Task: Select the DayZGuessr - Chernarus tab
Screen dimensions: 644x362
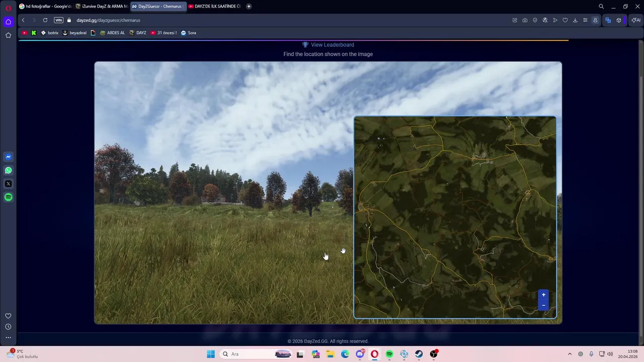Action: pos(158,7)
